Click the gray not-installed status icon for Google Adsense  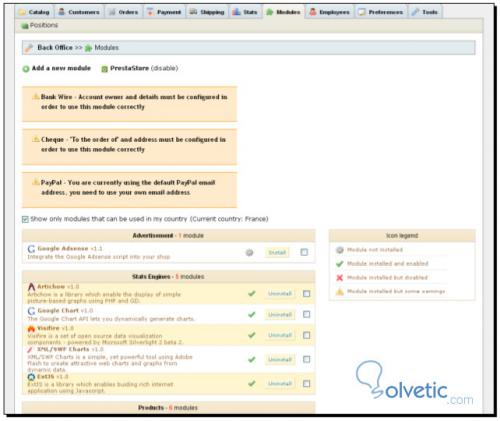point(249,253)
